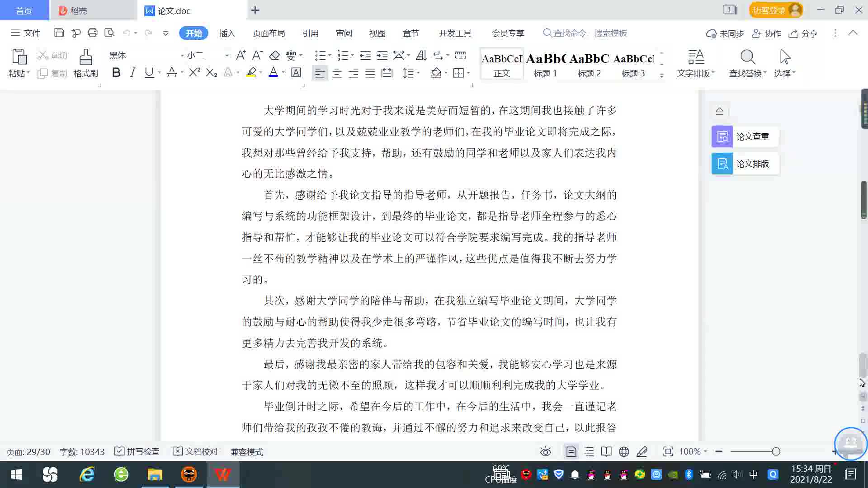Switch to the 插入 ribbon tab
Screen dimensions: 868x488
pyautogui.click(x=227, y=33)
